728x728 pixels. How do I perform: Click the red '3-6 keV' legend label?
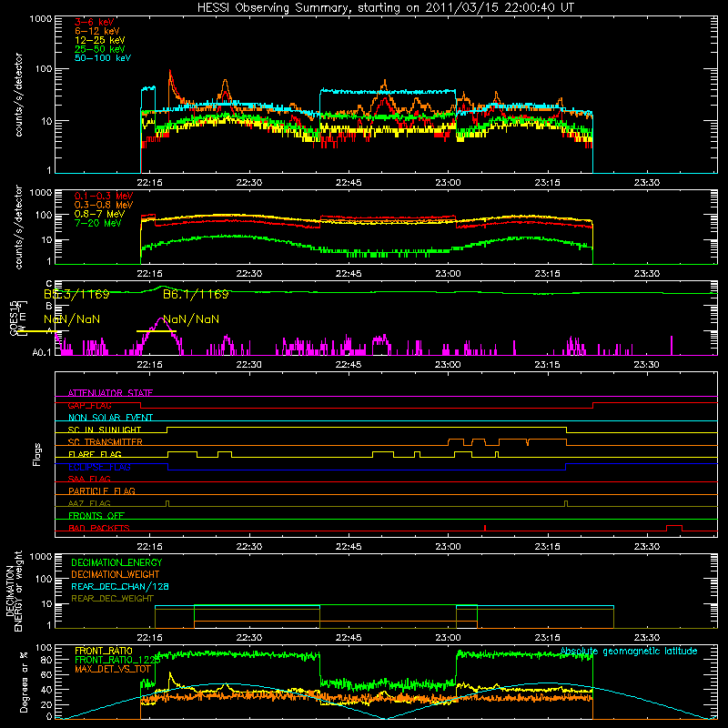95,22
